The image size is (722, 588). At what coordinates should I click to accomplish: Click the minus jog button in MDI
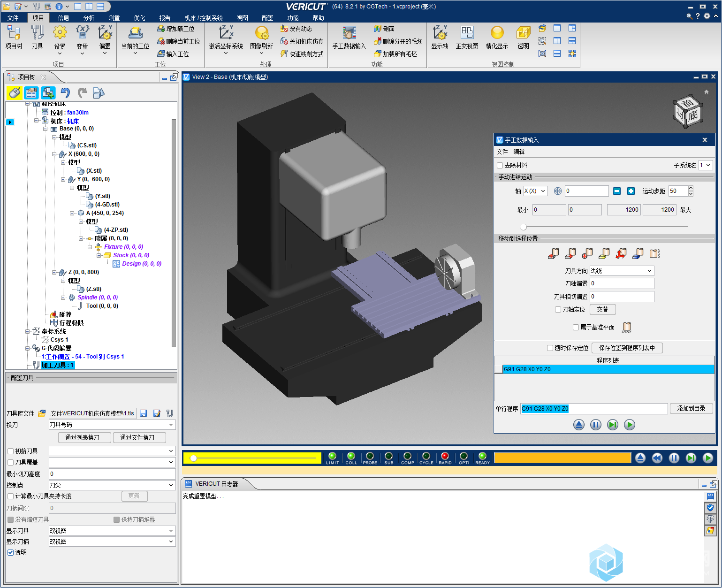tap(617, 191)
